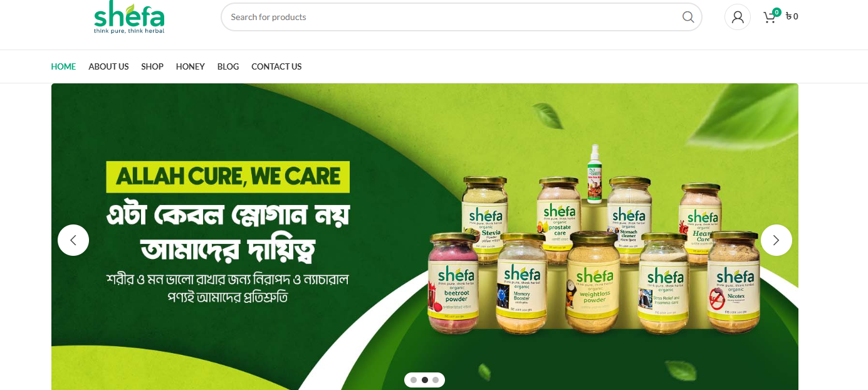Click the cart total amount ৳0

tap(792, 17)
